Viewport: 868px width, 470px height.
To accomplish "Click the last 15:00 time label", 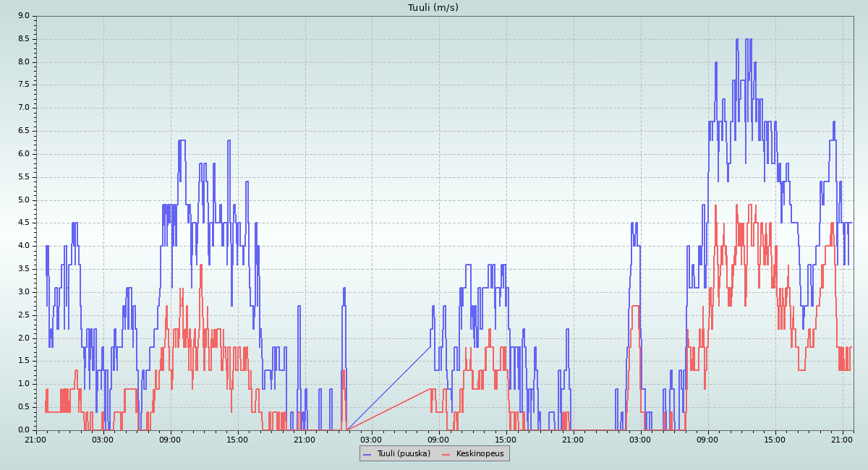I will click(x=775, y=440).
